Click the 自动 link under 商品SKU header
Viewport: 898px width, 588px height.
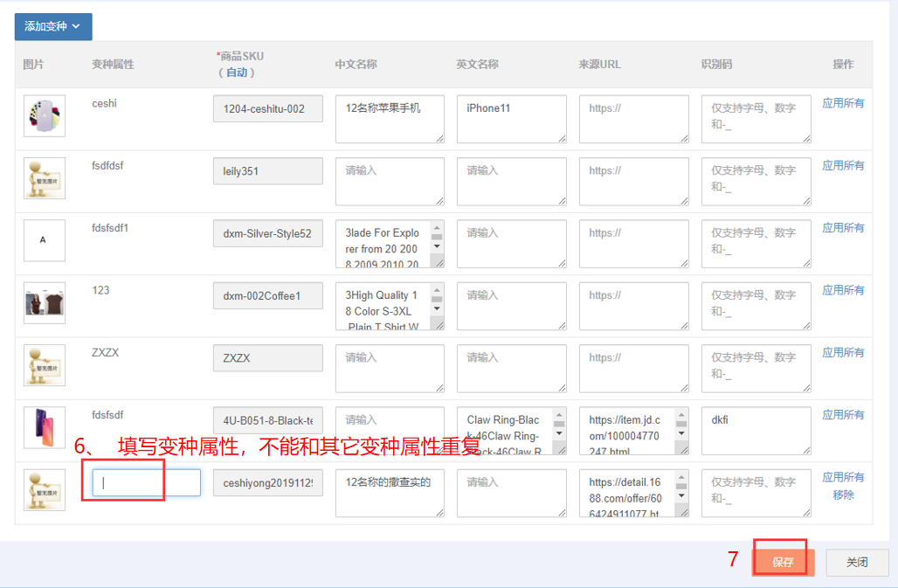coord(237,73)
